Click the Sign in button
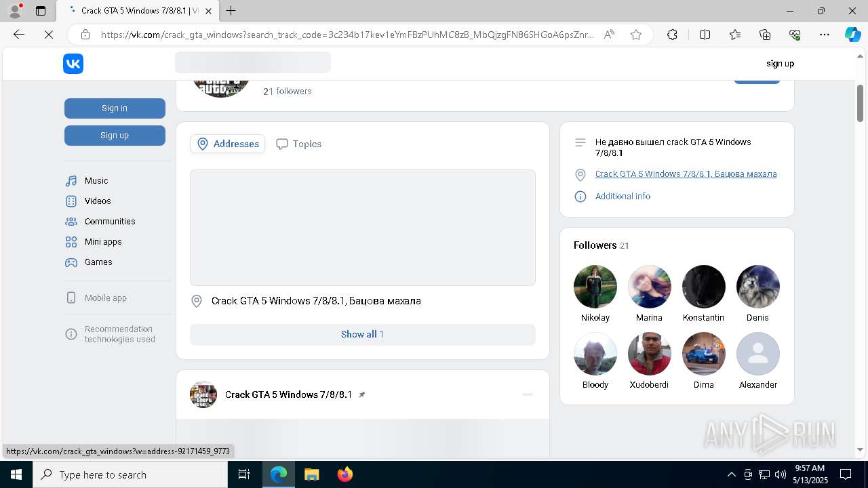This screenshot has width=868, height=488. (x=115, y=108)
